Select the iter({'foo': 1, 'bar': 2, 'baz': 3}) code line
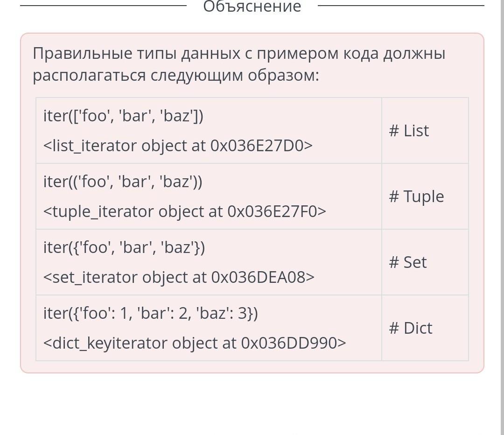 (150, 313)
